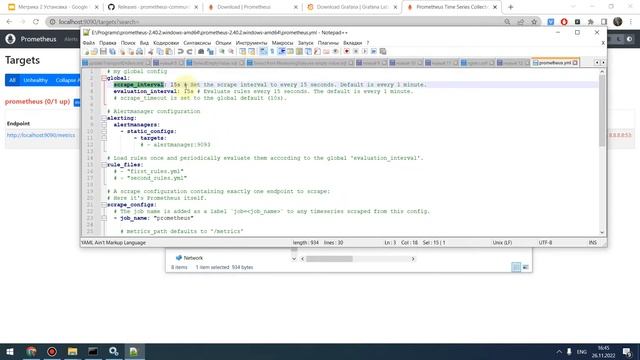640x360 pixels.
Task: Redo the edit via toolbar arrow
Action: pos(189,51)
